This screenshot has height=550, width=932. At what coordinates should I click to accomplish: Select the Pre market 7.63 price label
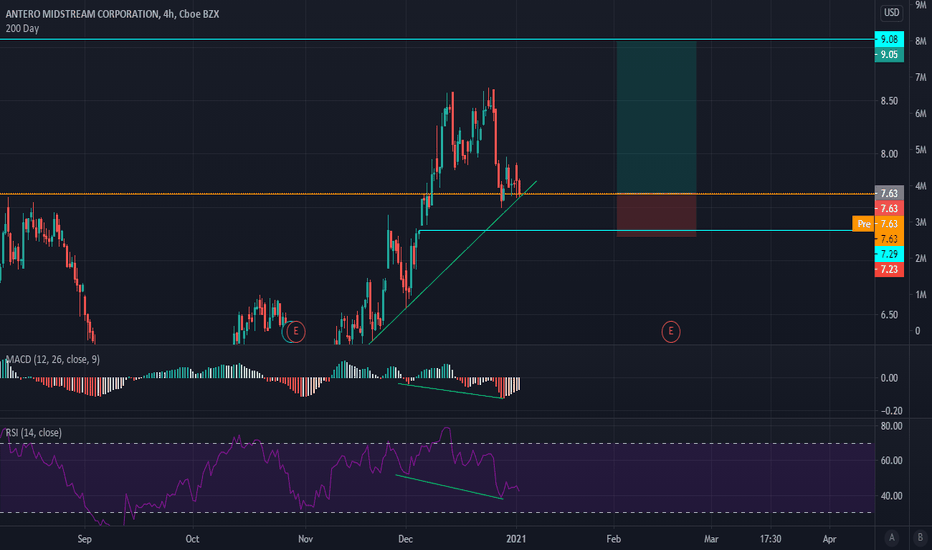pyautogui.click(x=878, y=224)
